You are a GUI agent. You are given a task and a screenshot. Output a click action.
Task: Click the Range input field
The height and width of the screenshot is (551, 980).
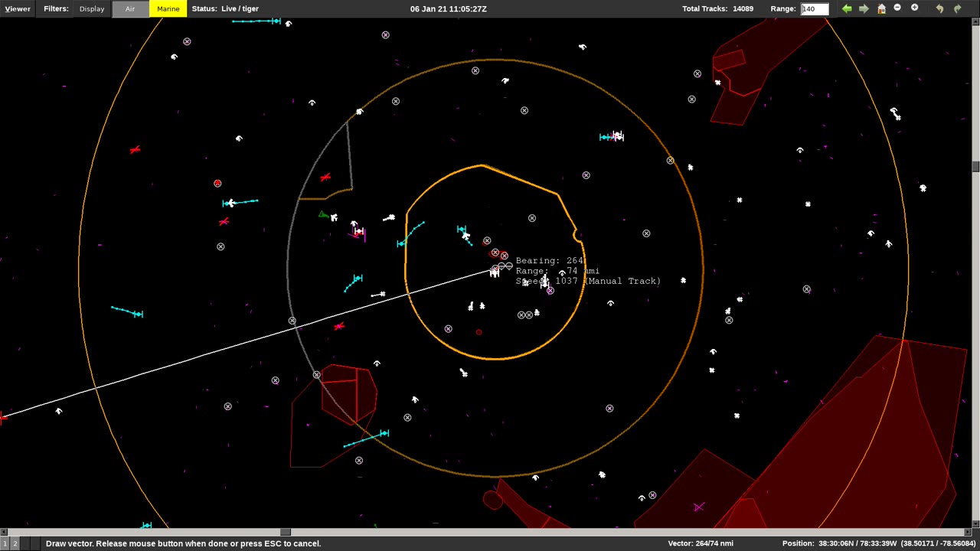point(815,8)
